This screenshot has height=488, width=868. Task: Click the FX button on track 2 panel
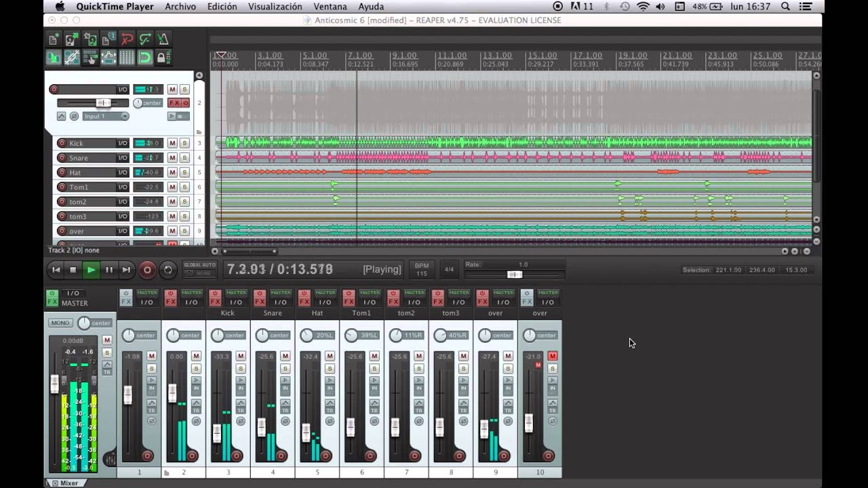(x=174, y=103)
